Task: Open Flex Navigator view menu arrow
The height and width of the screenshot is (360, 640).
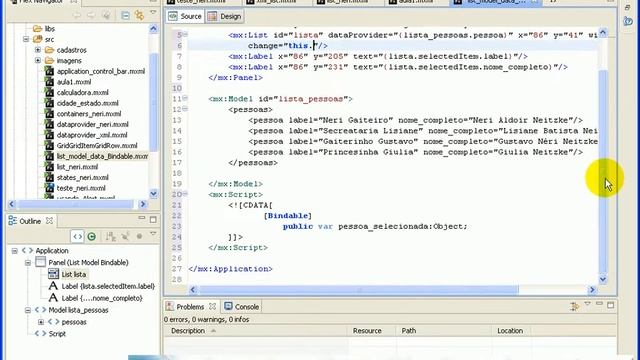Action: [153, 13]
